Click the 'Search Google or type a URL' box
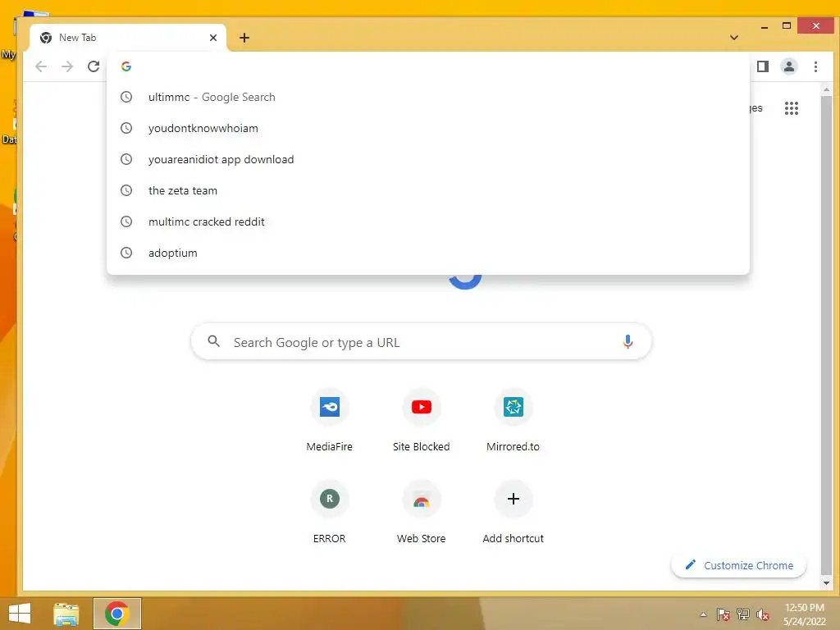 pos(421,342)
